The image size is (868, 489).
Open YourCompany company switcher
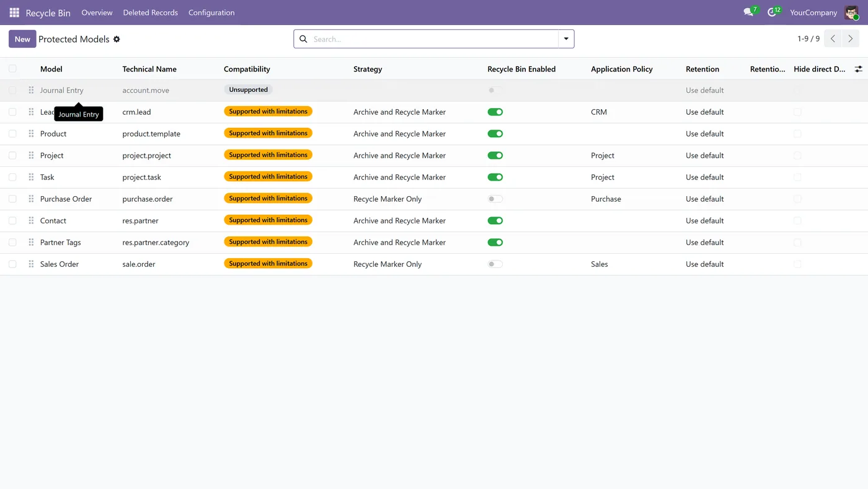coord(813,12)
